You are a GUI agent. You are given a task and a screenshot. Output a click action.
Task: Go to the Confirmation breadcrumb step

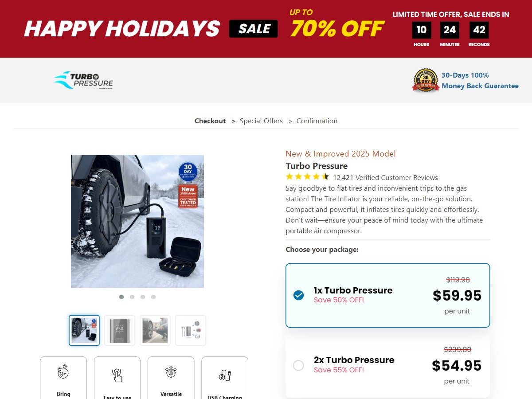coord(317,121)
